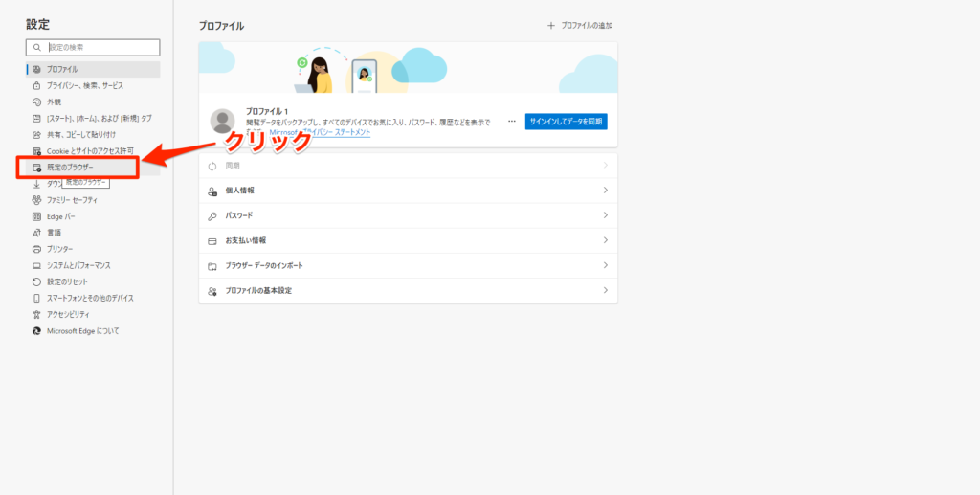Select 外観 in the settings sidebar
This screenshot has width=980, height=495.
click(54, 101)
